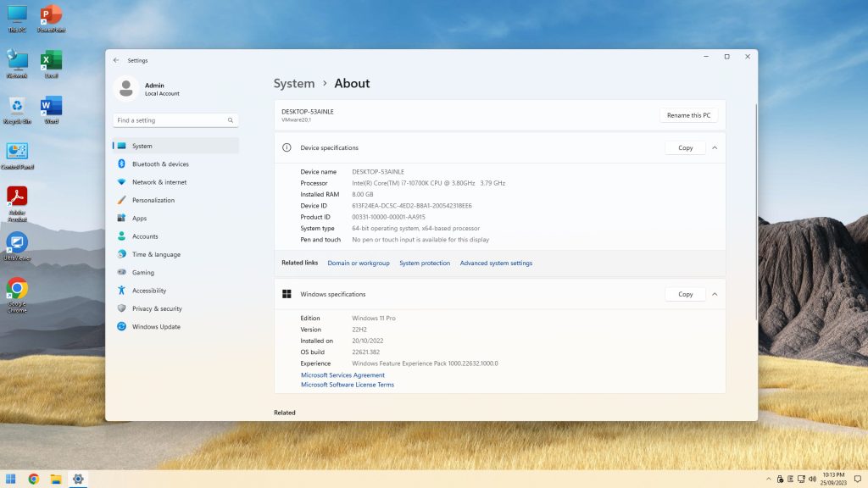Select the Product ID value 00331-10000-00001-AA915

(388, 217)
